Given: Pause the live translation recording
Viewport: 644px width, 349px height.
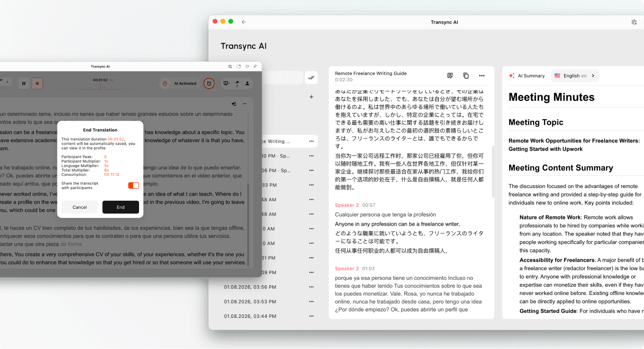Looking at the screenshot, I should 23,83.
